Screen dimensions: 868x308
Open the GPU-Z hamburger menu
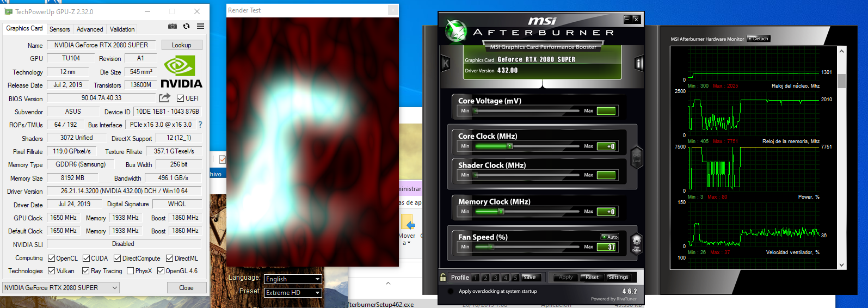pyautogui.click(x=201, y=26)
